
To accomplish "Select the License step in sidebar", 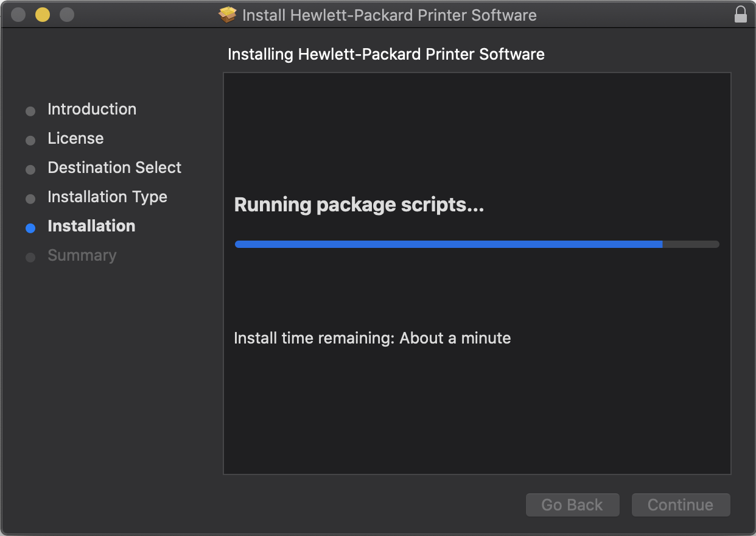I will coord(75,139).
